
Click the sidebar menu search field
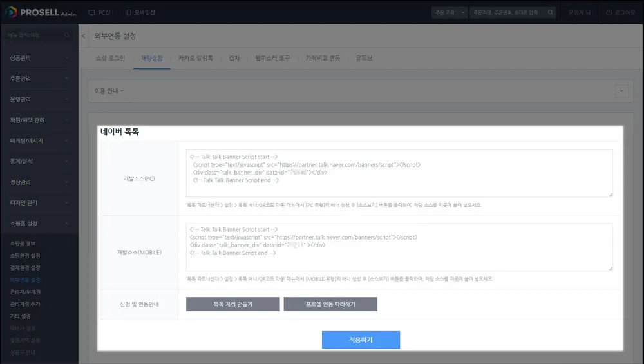(x=33, y=35)
